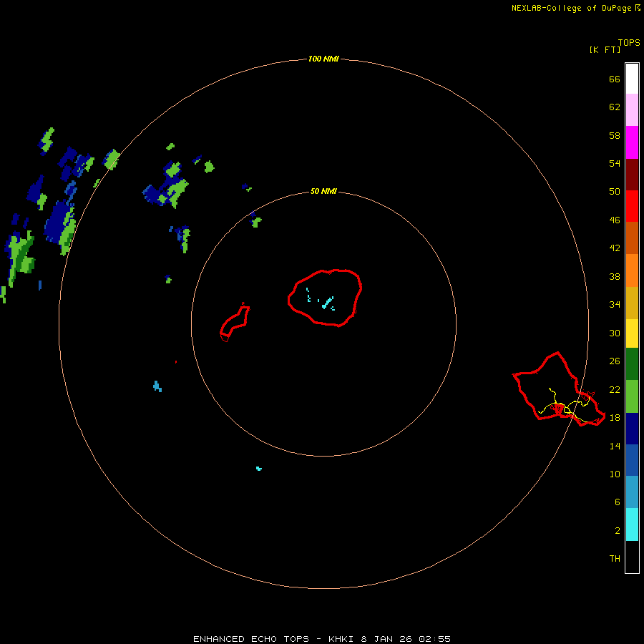This screenshot has width=644, height=644.
Task: Click the legend value '58'
Action: pyautogui.click(x=615, y=135)
